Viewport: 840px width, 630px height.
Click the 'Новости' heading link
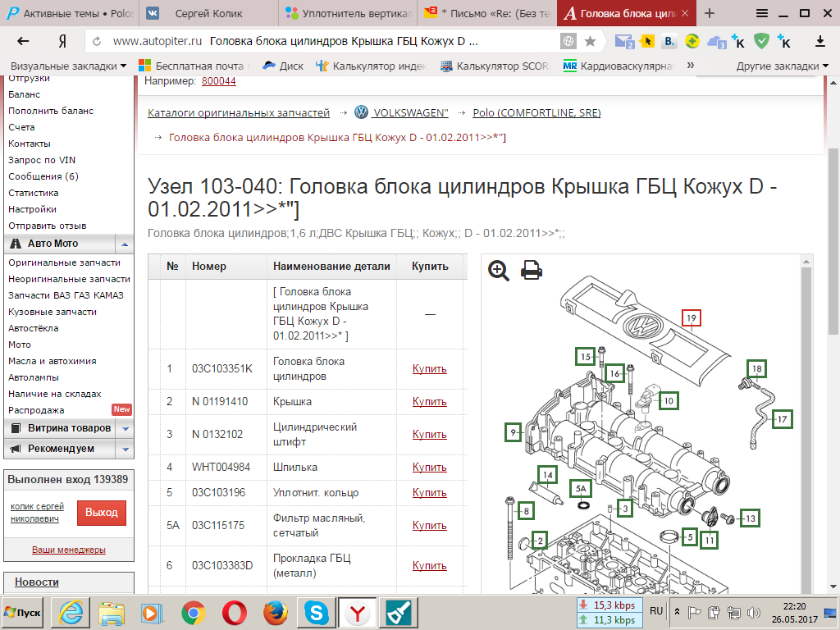[36, 582]
